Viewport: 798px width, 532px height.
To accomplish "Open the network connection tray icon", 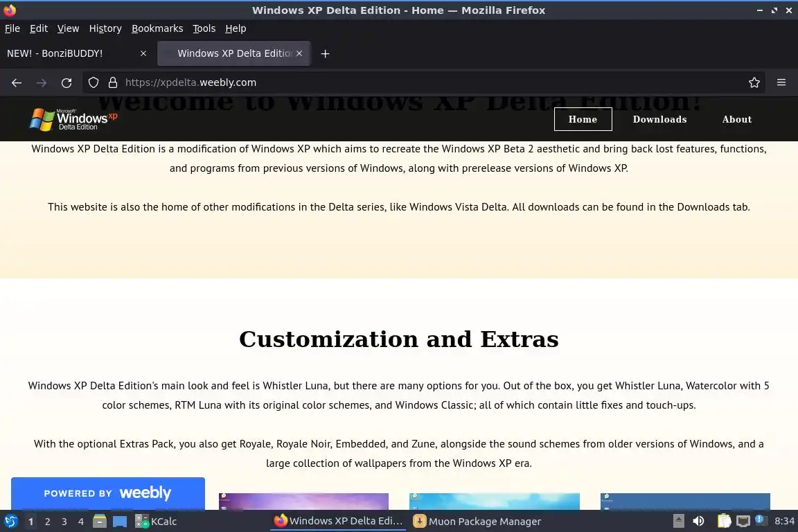I will pos(743,522).
